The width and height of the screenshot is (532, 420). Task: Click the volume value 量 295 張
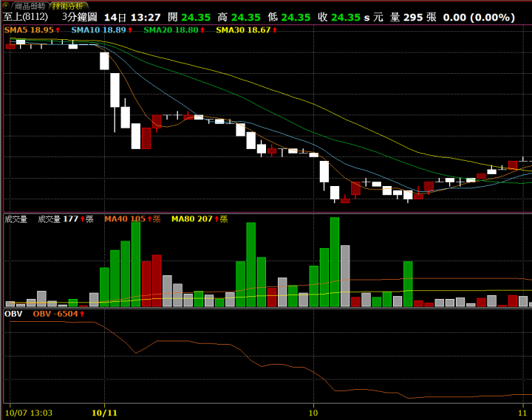pos(413,17)
